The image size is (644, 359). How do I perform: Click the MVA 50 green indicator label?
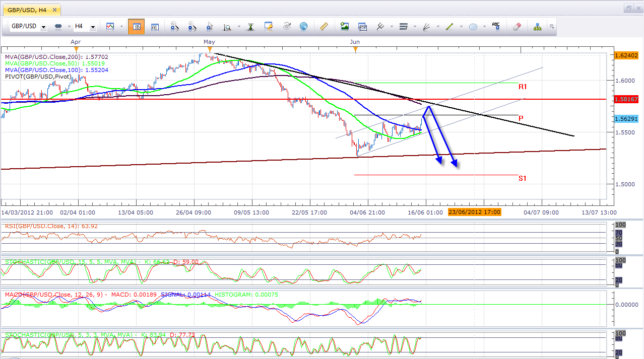click(x=55, y=63)
